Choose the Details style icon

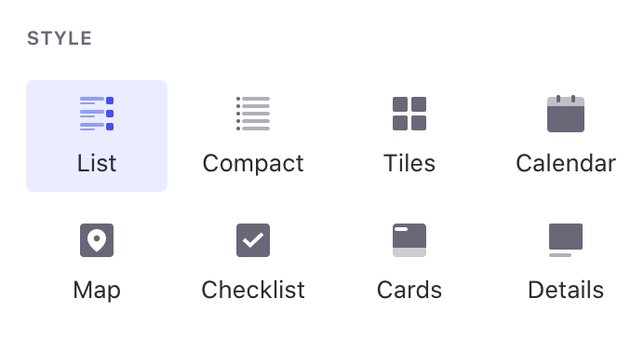point(566,240)
